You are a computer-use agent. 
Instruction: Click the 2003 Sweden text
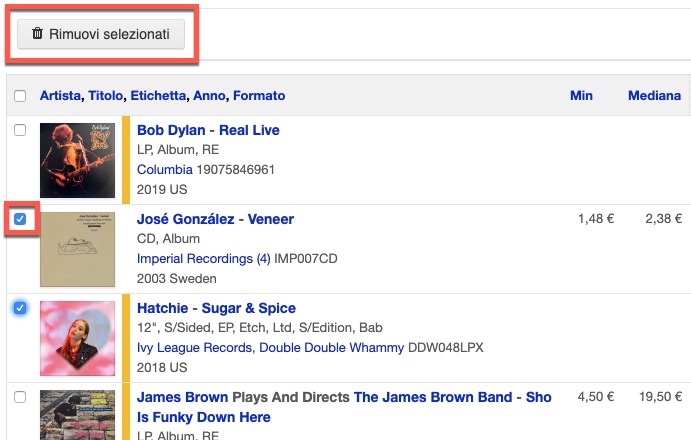pos(177,279)
